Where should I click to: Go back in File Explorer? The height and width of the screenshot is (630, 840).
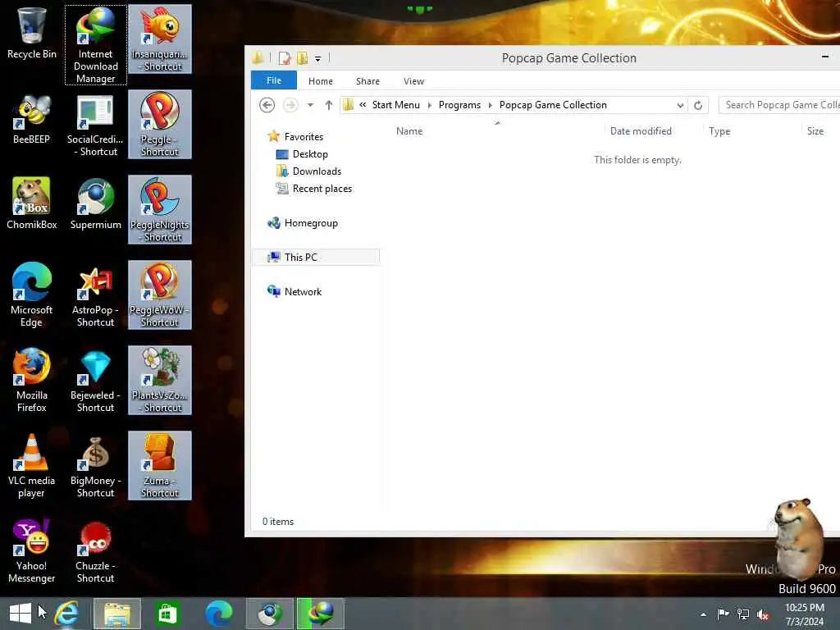[267, 105]
